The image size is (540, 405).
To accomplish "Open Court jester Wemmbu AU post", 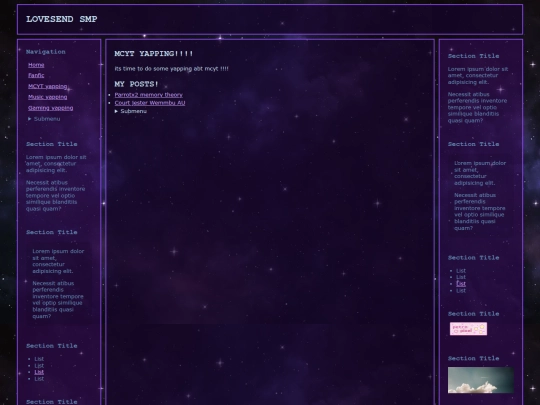I will (150, 103).
